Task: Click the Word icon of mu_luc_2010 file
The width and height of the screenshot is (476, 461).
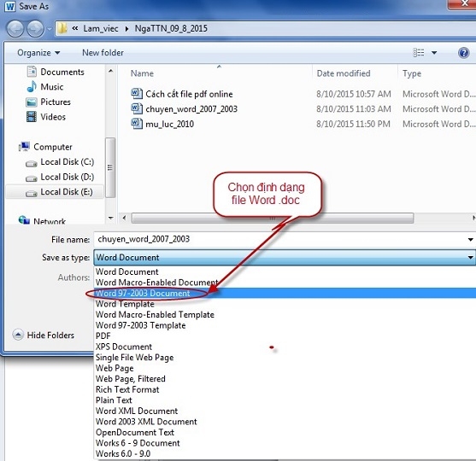Action: 137,124
